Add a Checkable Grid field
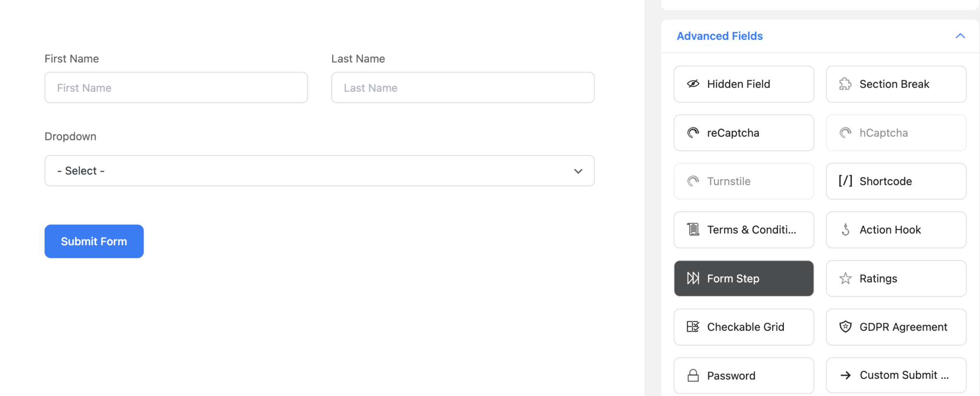This screenshot has width=980, height=396. (x=743, y=327)
